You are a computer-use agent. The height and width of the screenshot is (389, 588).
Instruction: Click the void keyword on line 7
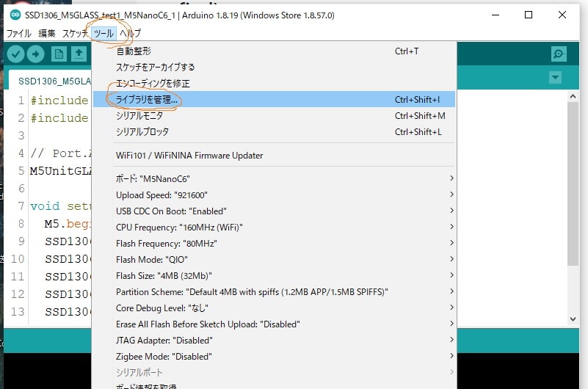tap(45, 206)
